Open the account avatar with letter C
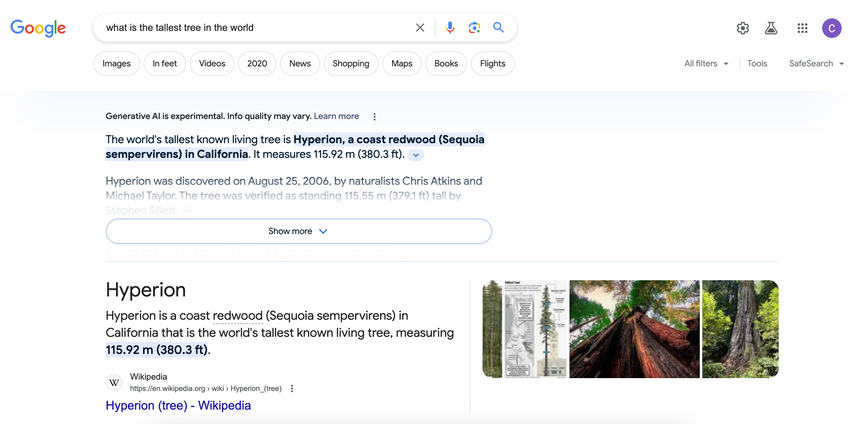This screenshot has height=424, width=856. [831, 28]
